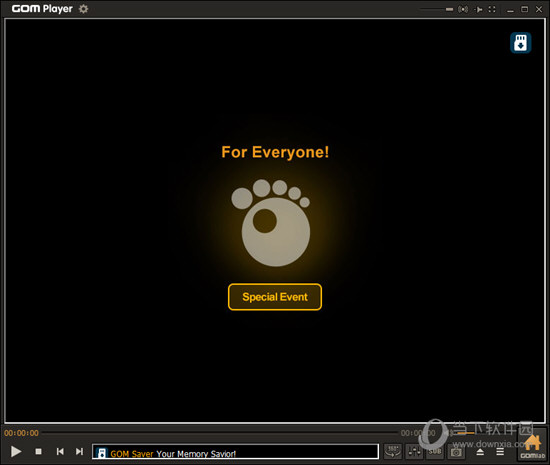
Task: Stop playback with the Stop button
Action: 39,451
